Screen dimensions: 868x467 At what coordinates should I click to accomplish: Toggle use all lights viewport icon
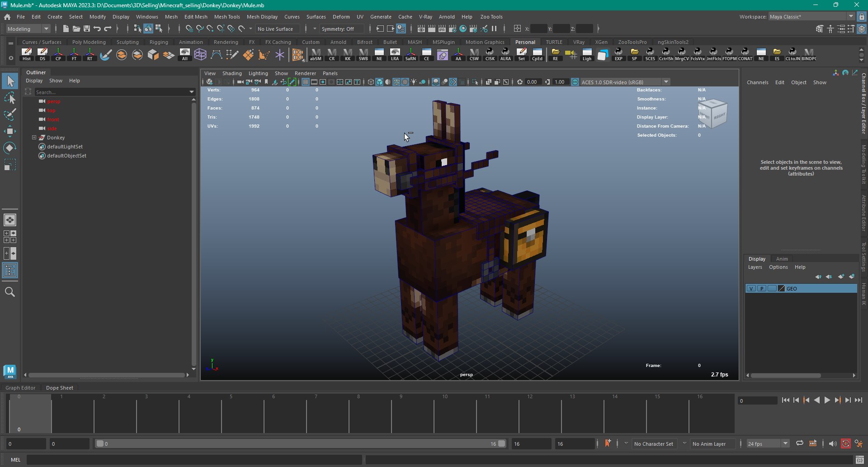point(414,82)
